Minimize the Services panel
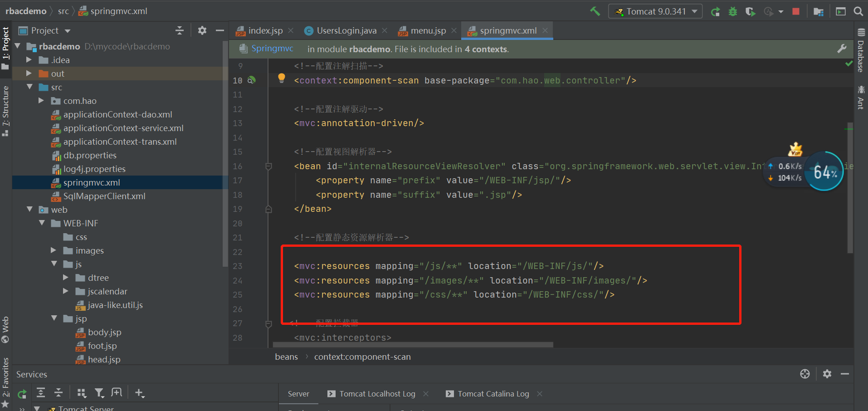The height and width of the screenshot is (411, 868). coord(845,374)
